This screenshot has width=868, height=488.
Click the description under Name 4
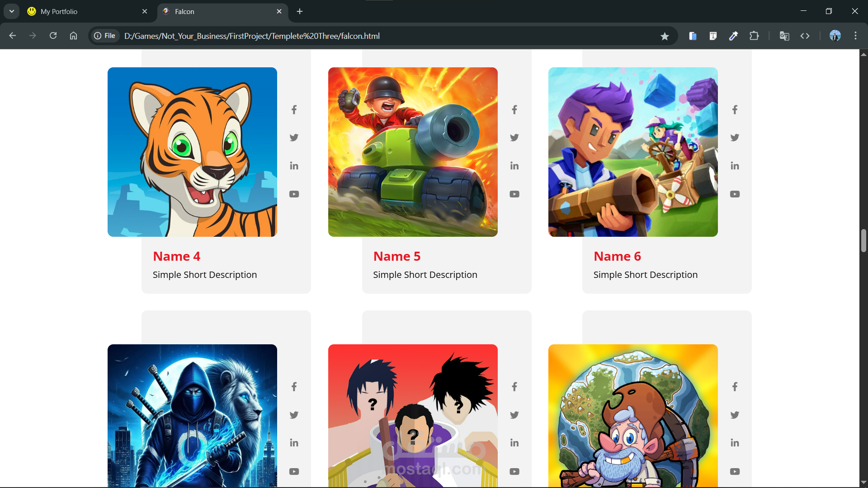pos(205,275)
